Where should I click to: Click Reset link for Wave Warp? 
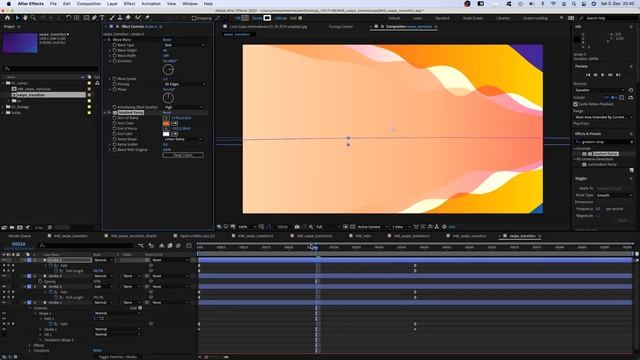167,40
